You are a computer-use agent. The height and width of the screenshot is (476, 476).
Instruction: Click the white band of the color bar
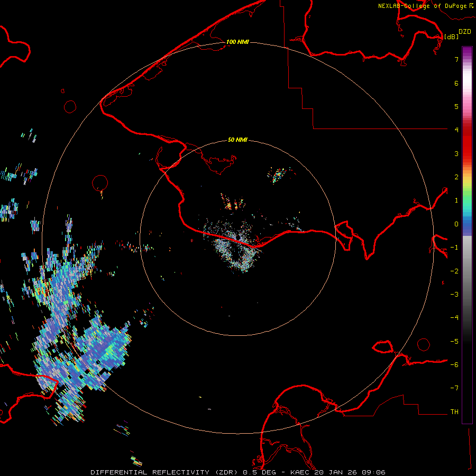pyautogui.click(x=467, y=79)
